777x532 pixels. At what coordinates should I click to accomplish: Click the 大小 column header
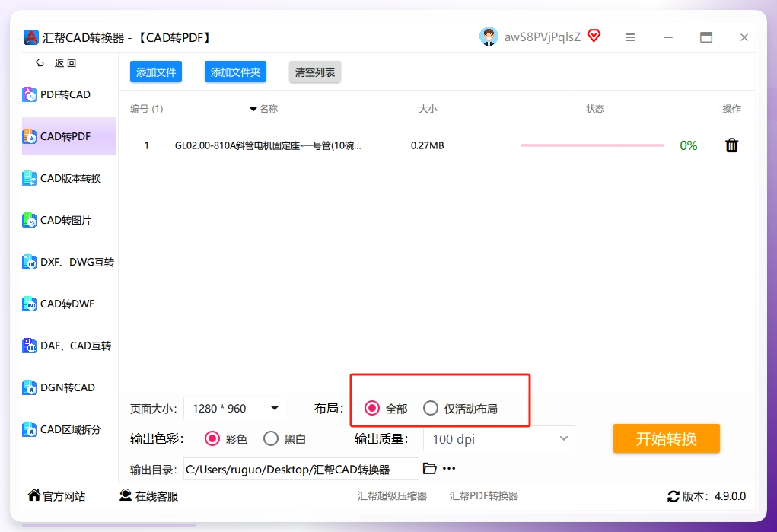428,109
